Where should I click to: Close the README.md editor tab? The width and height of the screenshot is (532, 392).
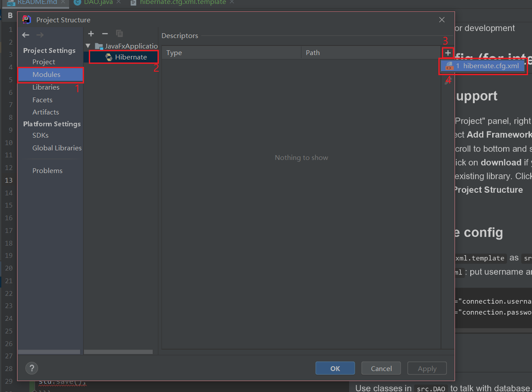click(x=63, y=2)
